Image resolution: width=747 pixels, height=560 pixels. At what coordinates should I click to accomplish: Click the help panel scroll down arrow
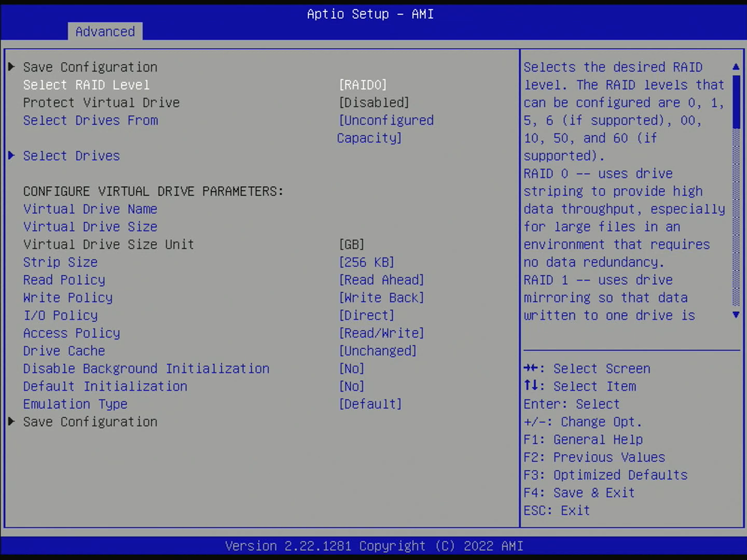736,315
